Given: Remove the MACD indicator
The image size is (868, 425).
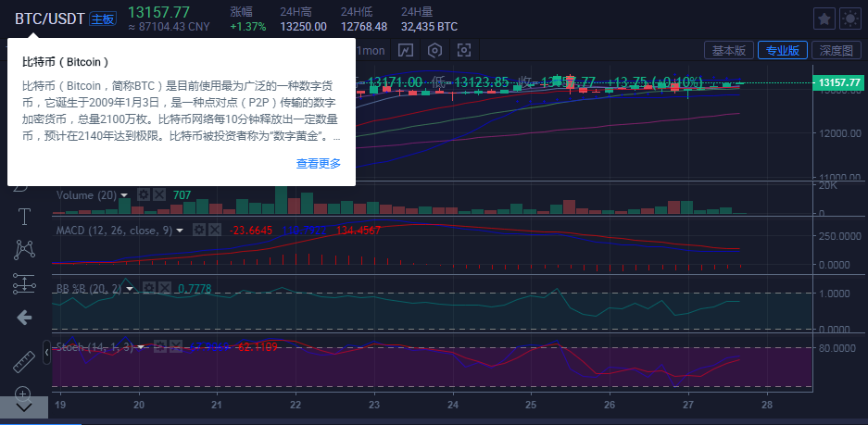Looking at the screenshot, I should [214, 230].
